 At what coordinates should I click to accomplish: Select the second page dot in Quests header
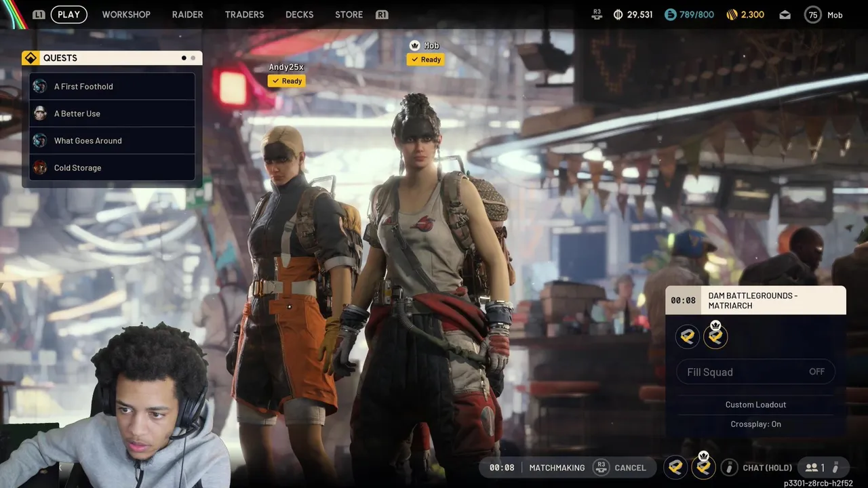pyautogui.click(x=193, y=58)
